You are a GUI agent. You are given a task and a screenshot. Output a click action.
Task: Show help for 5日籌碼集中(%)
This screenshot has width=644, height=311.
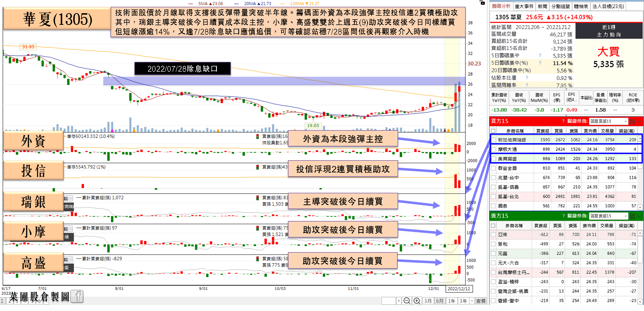540,63
